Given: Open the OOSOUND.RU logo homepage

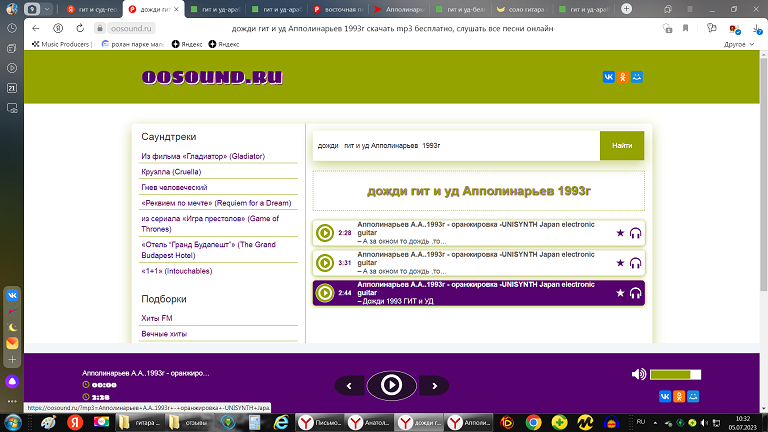Looking at the screenshot, I should pyautogui.click(x=212, y=77).
